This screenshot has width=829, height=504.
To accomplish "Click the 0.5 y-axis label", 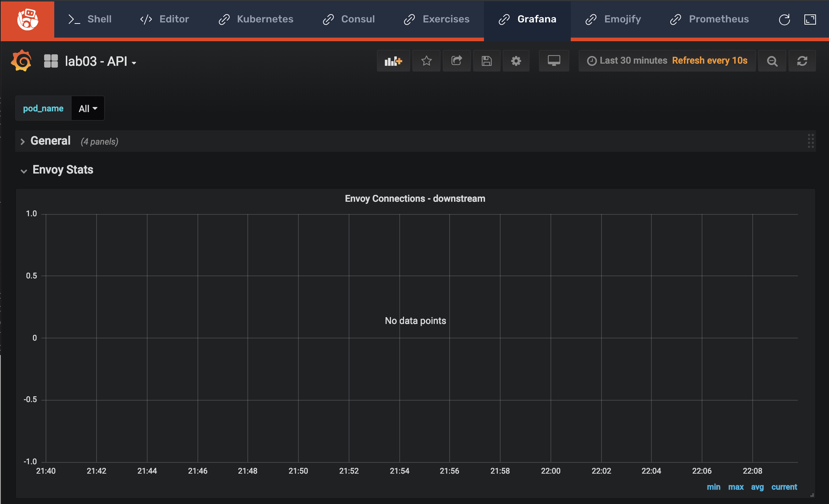I will coord(31,276).
